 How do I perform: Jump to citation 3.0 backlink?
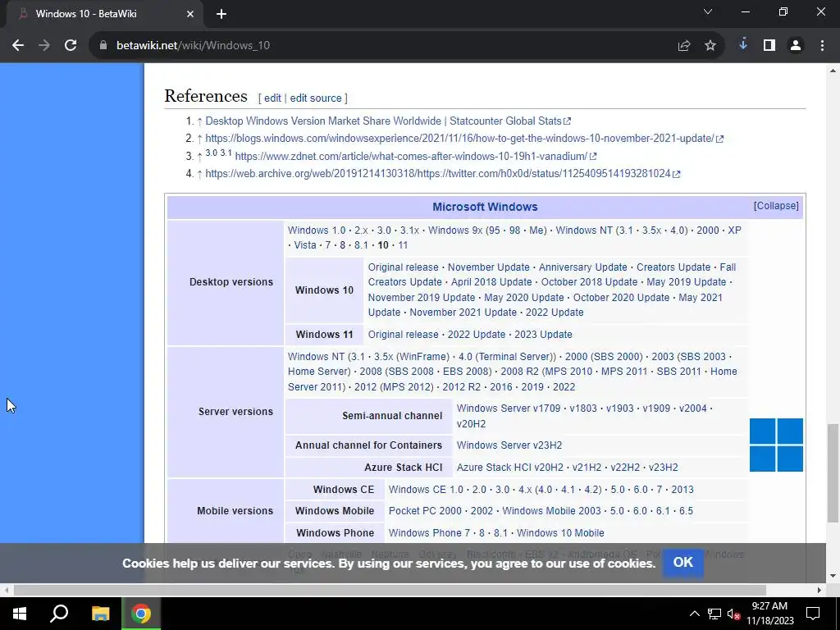tap(211, 153)
